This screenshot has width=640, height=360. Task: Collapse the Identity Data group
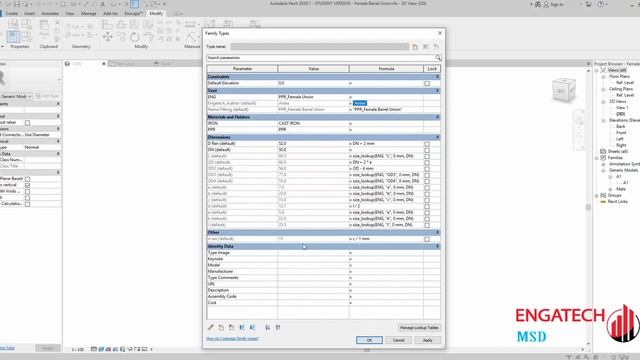438,247
